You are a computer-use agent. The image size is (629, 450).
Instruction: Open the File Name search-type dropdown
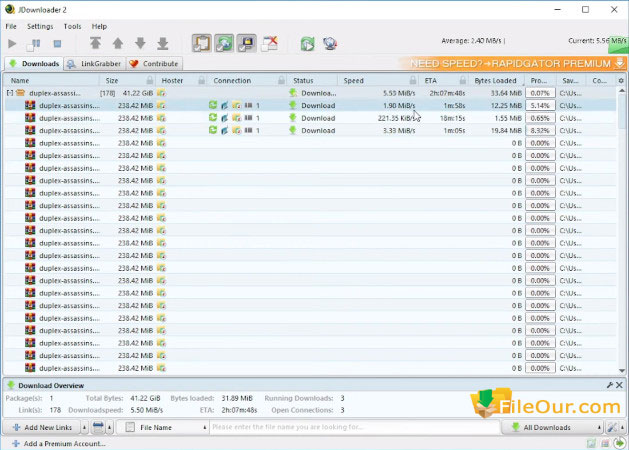click(162, 428)
